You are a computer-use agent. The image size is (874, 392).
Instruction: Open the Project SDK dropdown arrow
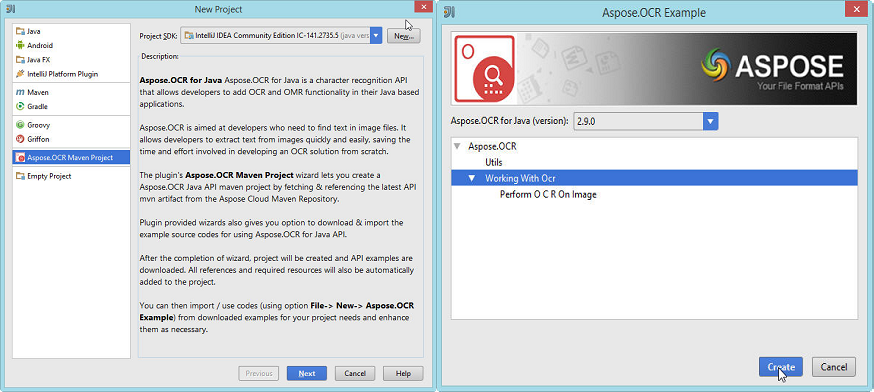(x=376, y=36)
